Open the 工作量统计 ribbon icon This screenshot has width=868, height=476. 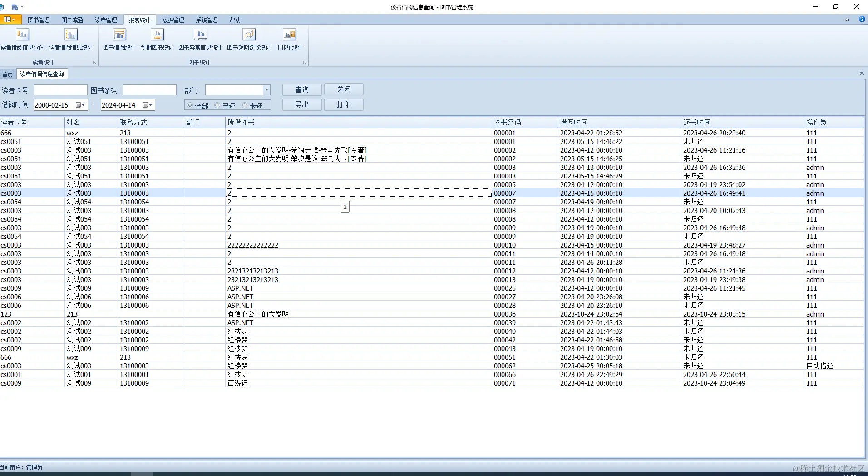tap(289, 39)
